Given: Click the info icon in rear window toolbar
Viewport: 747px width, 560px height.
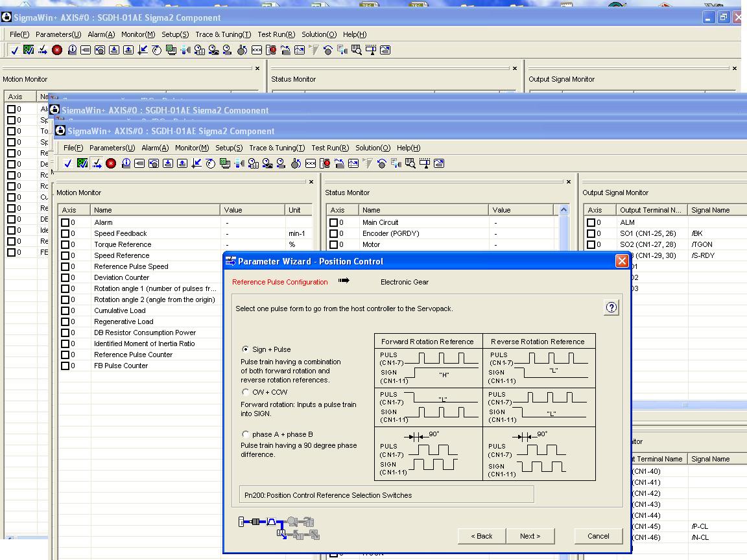Looking at the screenshot, I should 72,50.
